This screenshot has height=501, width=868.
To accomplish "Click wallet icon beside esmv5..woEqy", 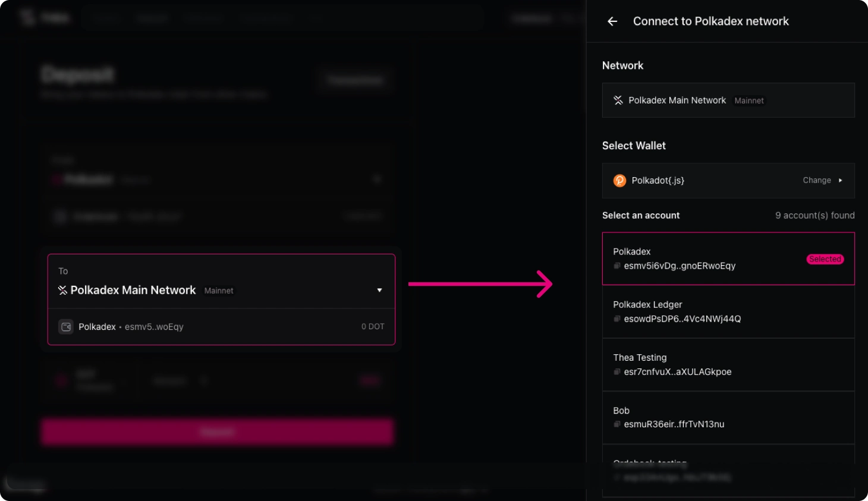I will click(66, 327).
